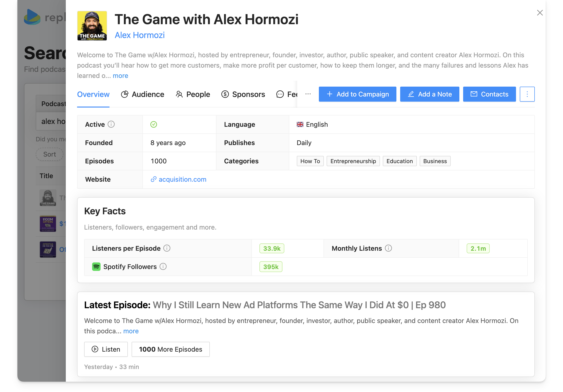Image resolution: width=563 pixels, height=392 pixels.
Task: Expand the truncated podcast description with more
Action: tap(120, 76)
